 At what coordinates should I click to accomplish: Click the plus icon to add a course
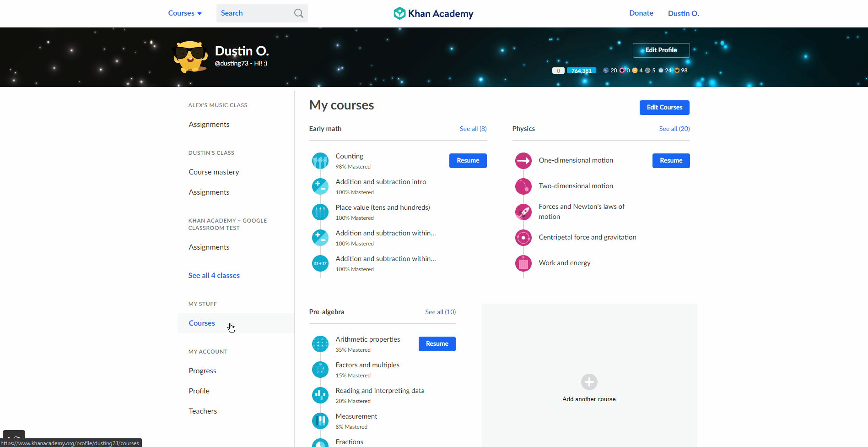click(x=589, y=382)
